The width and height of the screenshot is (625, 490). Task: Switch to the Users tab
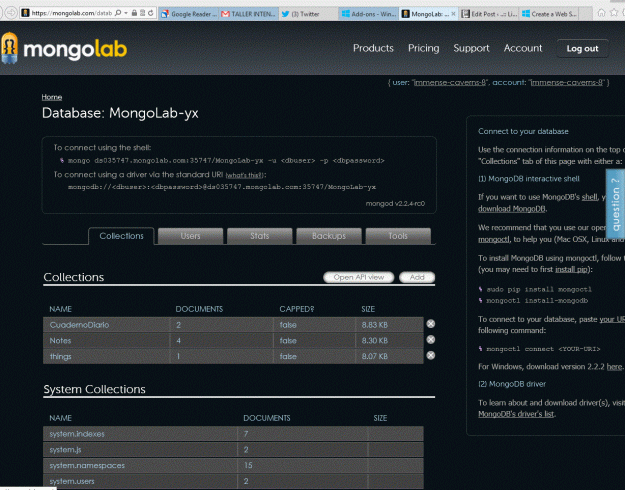coord(190,236)
